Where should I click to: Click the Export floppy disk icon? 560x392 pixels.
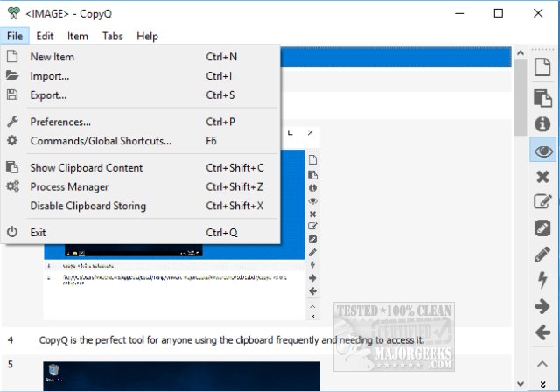(x=12, y=94)
